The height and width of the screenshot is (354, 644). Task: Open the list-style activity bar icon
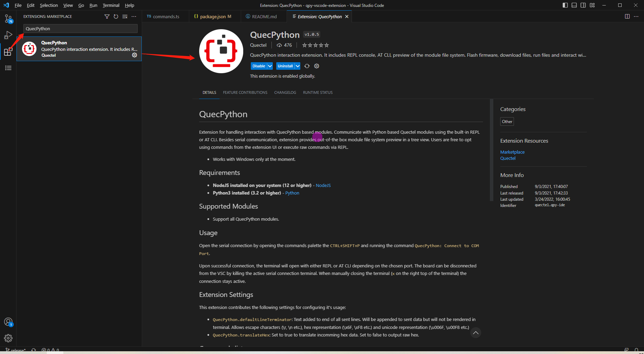point(8,68)
